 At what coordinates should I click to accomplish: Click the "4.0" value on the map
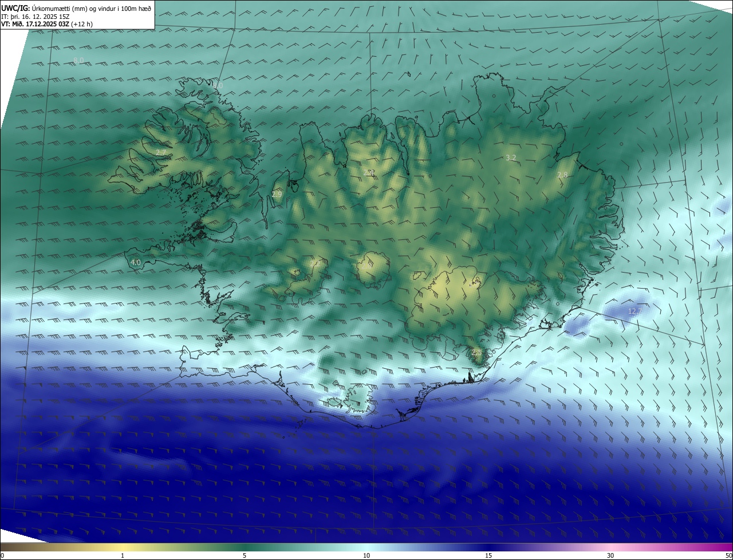click(x=135, y=262)
